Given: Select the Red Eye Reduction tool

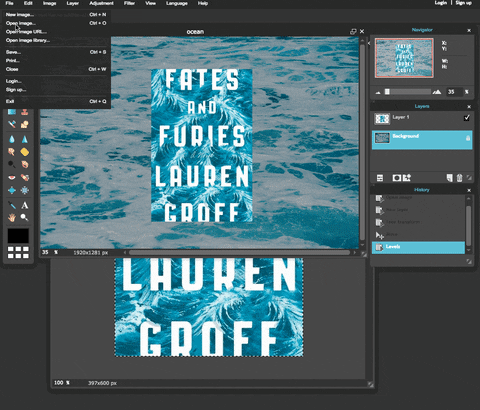Looking at the screenshot, I should [x=12, y=177].
